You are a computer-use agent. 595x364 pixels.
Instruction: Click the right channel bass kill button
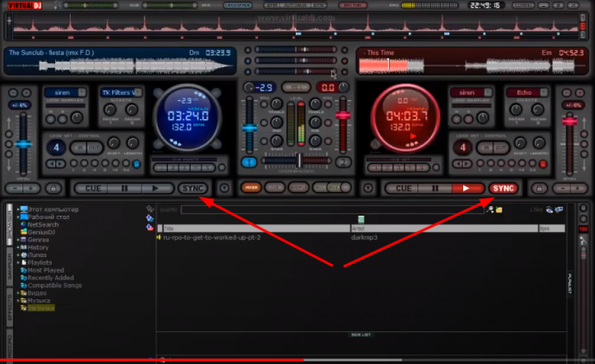pyautogui.click(x=328, y=141)
